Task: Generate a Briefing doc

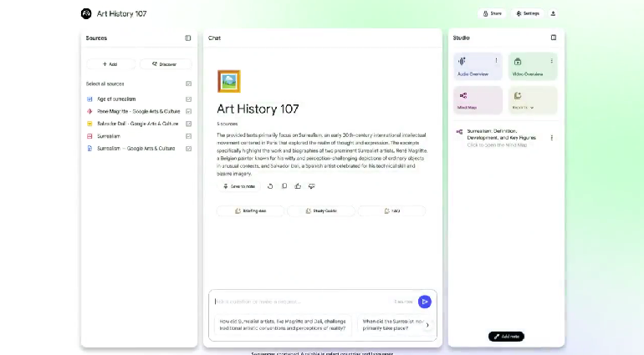Action: click(250, 211)
